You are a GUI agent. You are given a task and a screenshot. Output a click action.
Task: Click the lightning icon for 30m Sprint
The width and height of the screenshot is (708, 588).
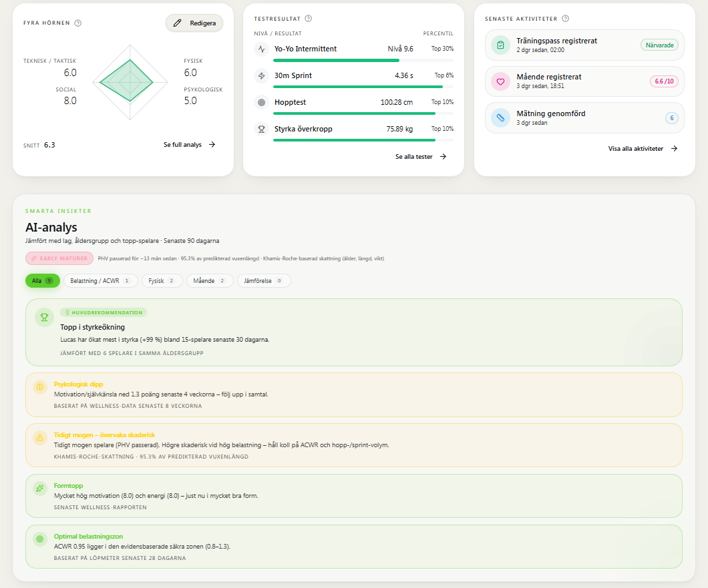tap(261, 75)
